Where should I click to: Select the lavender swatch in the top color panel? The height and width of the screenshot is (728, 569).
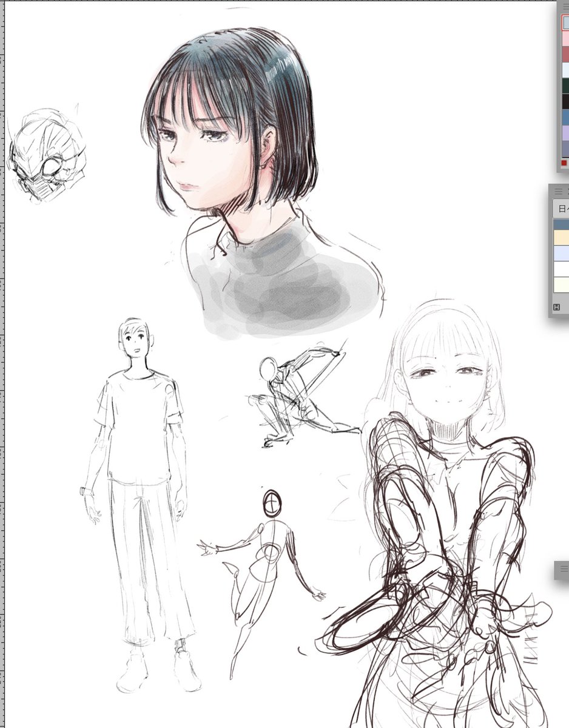coord(566,133)
